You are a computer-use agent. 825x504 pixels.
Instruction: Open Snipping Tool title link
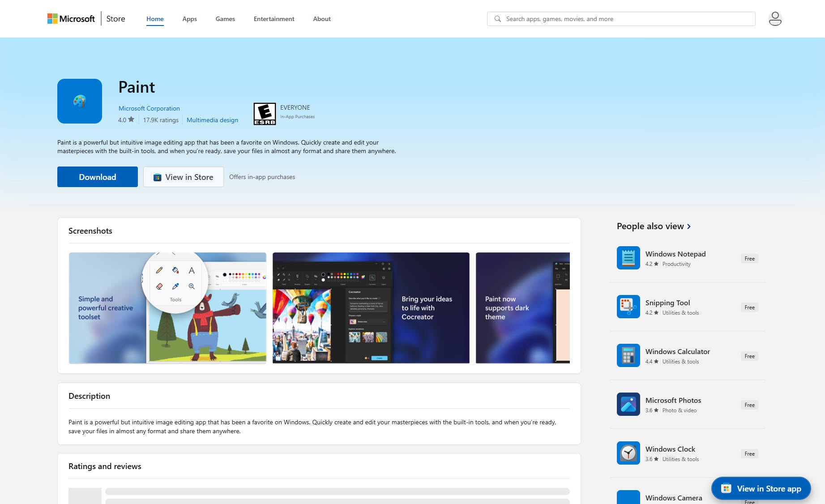click(668, 303)
